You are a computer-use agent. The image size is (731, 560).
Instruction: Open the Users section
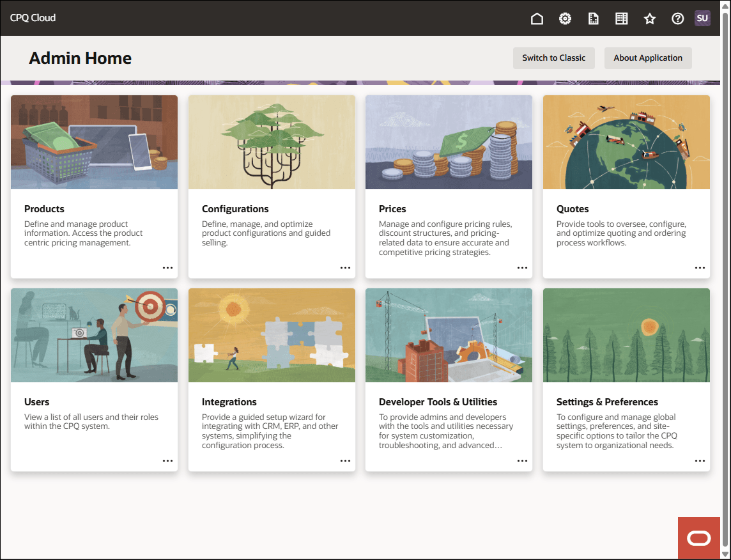coord(36,402)
